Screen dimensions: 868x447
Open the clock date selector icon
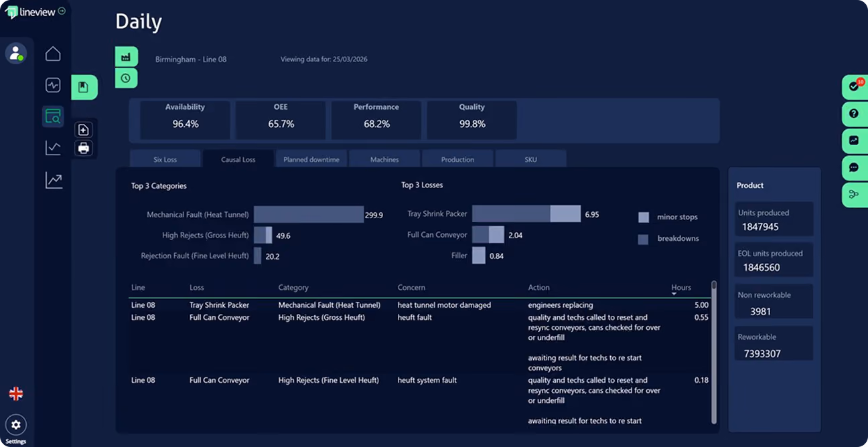click(x=126, y=78)
